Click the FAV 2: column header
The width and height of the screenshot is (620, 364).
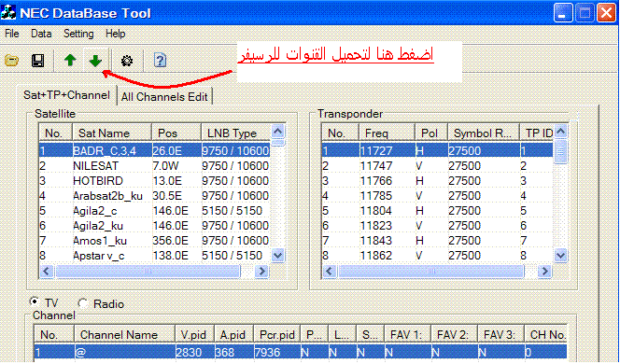(x=454, y=334)
